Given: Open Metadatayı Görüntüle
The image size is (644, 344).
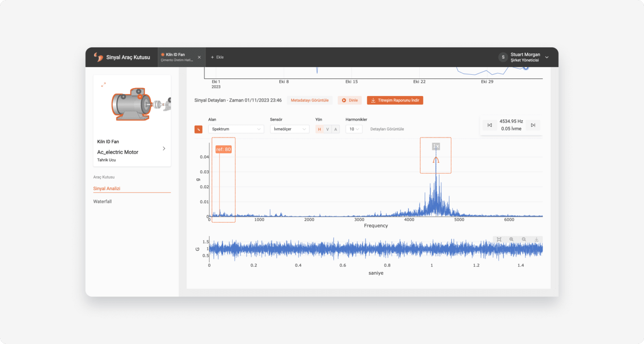Looking at the screenshot, I should click(309, 100).
